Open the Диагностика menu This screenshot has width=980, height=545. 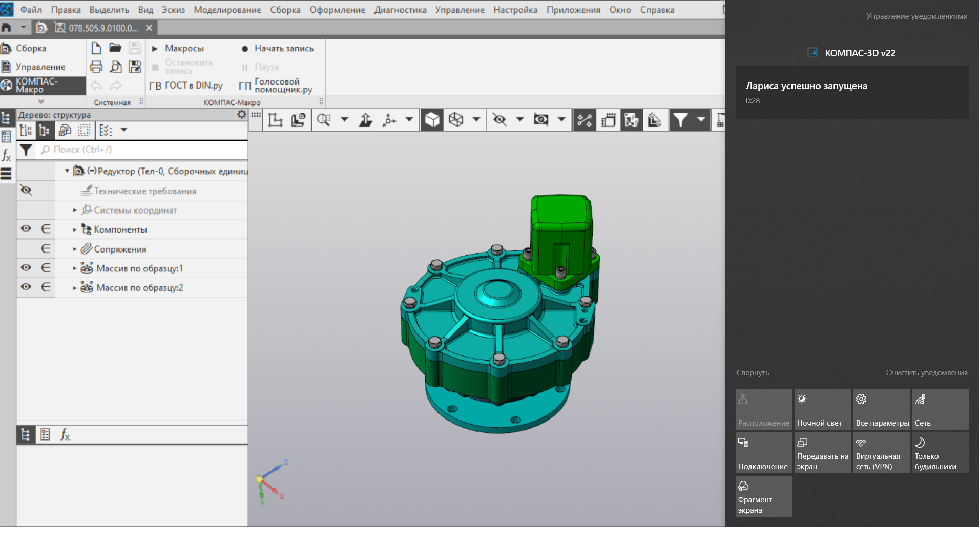click(400, 10)
